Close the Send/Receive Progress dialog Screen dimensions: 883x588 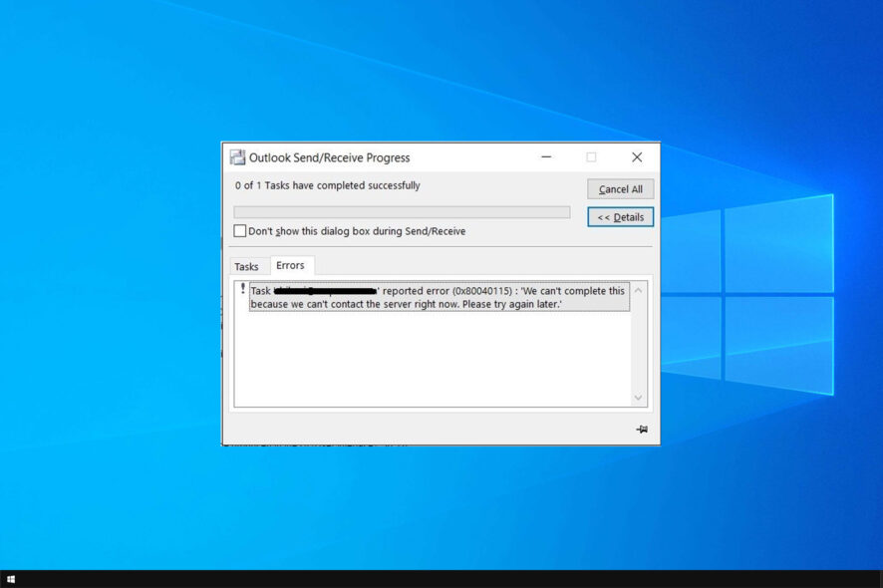[x=637, y=157]
